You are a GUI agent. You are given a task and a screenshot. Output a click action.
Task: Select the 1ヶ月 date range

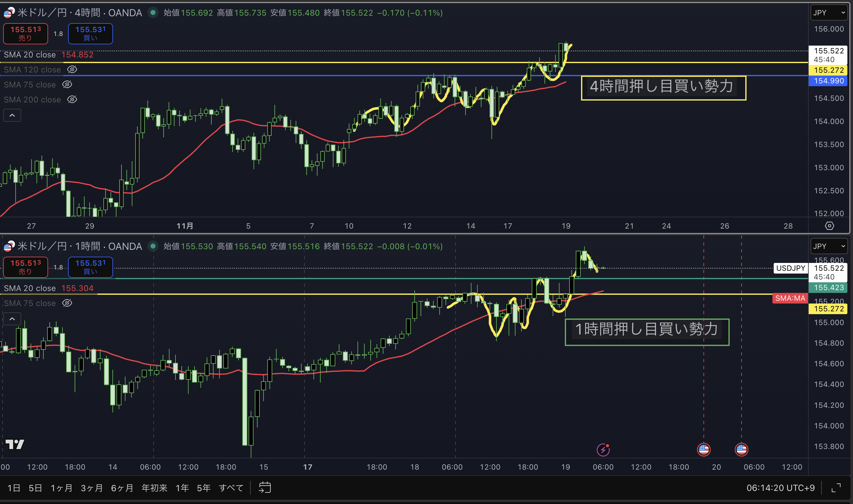point(62,488)
